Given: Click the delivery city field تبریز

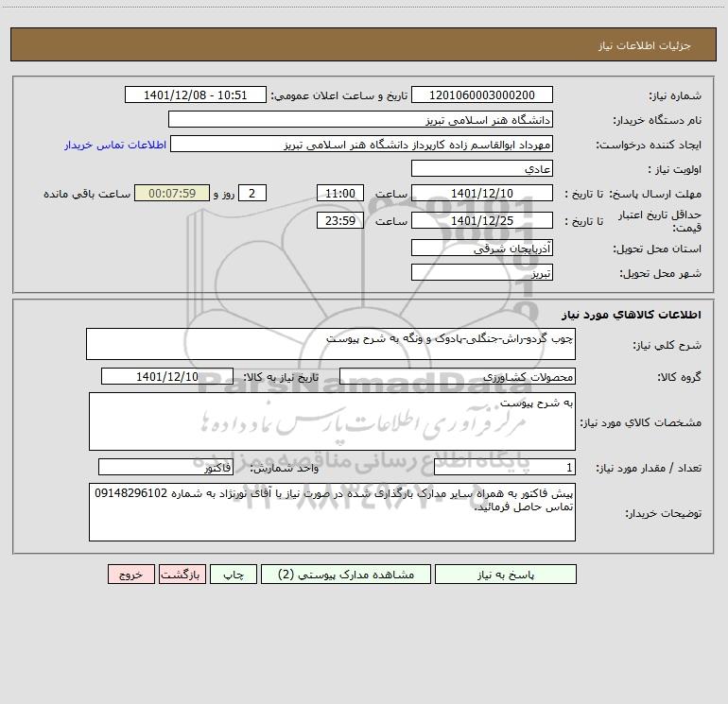Looking at the screenshot, I should 482,272.
